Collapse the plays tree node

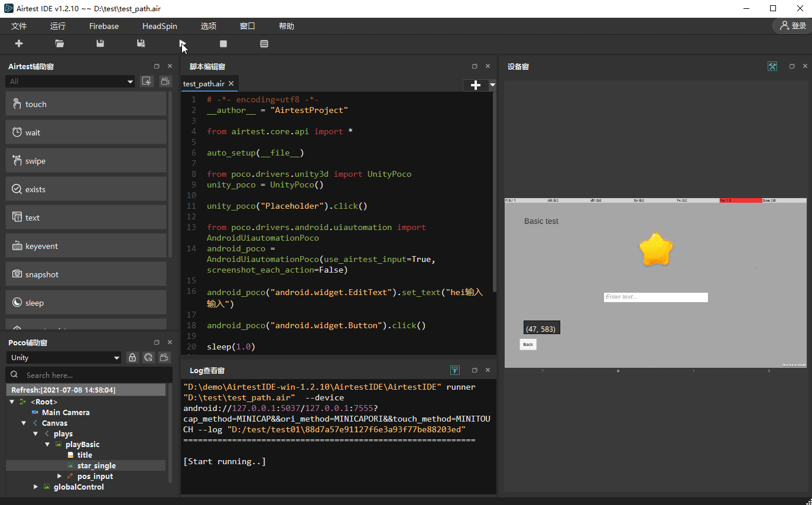(x=35, y=434)
